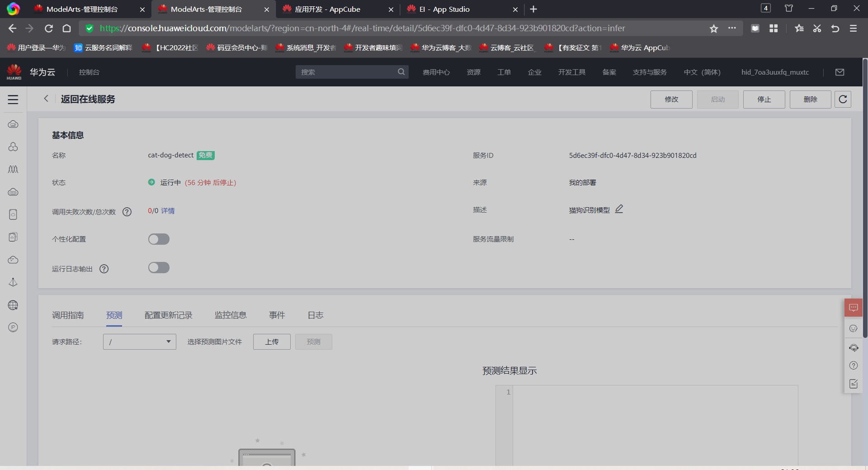This screenshot has height=470, width=868.
Task: Click in the 预测结果显示 code editor area
Action: click(x=655, y=425)
